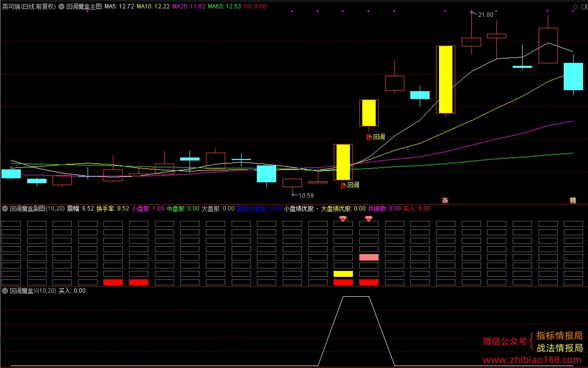Click the first red gem signal icon
Image resolution: width=588 pixels, height=368 pixels.
343,218
